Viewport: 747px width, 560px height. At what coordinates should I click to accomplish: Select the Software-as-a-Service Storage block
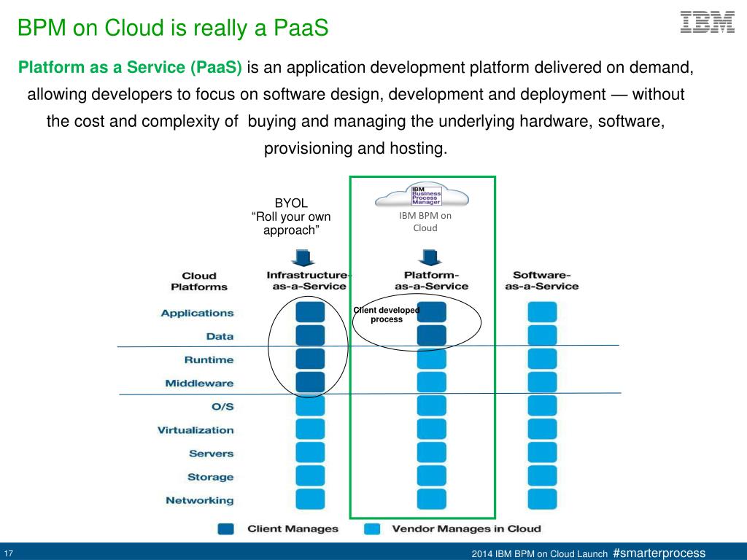(542, 475)
